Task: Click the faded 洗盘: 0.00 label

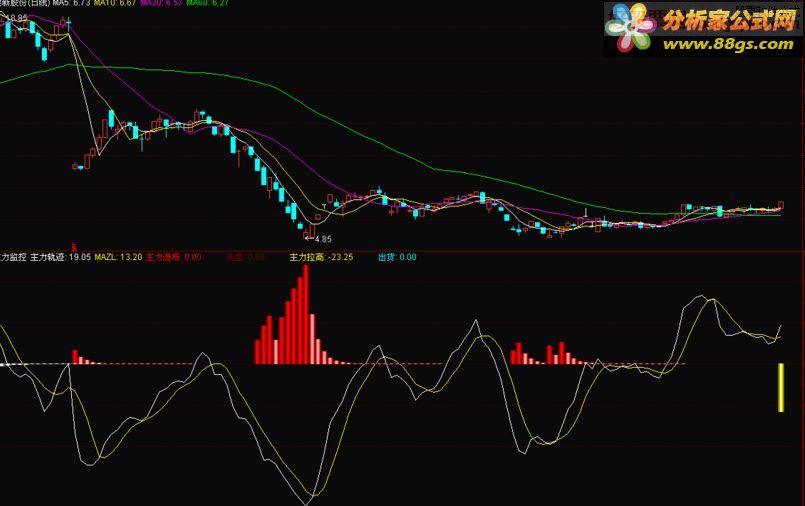Action: (x=245, y=257)
